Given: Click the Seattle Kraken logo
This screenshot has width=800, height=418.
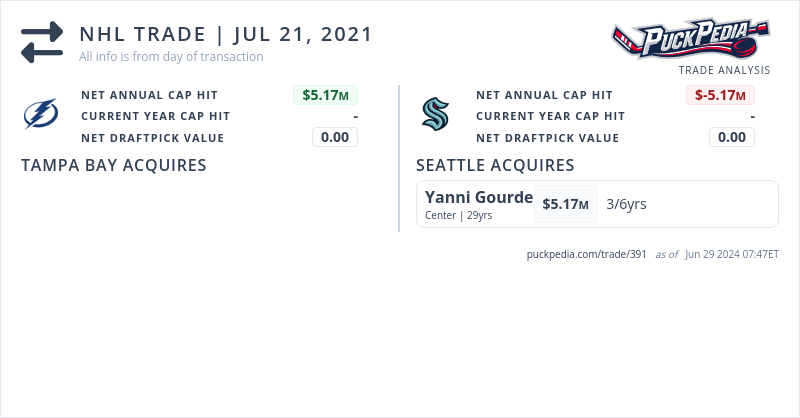Looking at the screenshot, I should click(436, 116).
